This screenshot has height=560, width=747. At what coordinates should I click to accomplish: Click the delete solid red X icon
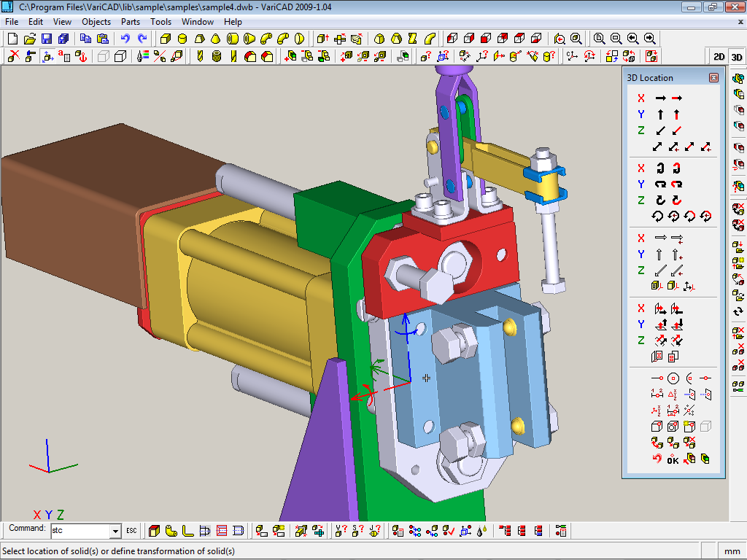pos(13,56)
